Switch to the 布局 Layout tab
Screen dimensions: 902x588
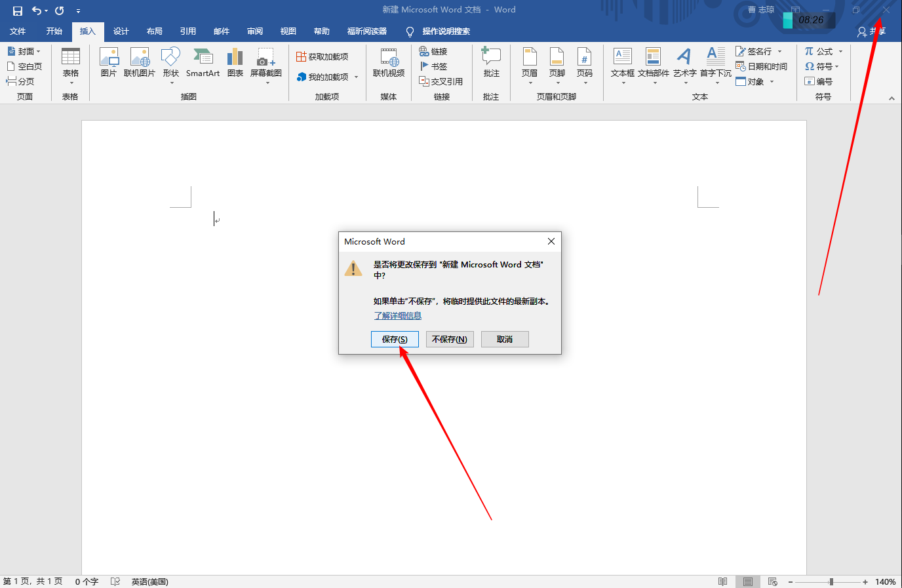155,31
